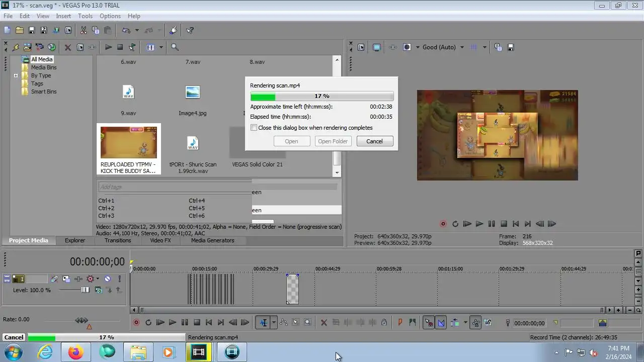644x362 pixels.
Task: Check Close this dialog box when rendering completes
Action: pos(254,128)
